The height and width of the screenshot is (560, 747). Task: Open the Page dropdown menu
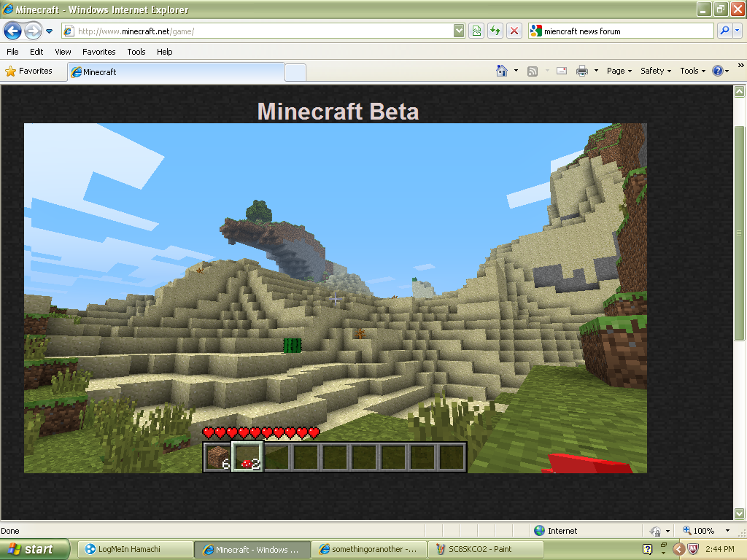(x=619, y=71)
